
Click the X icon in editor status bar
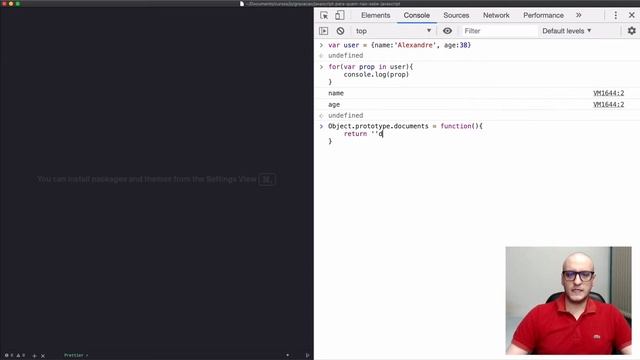[43, 356]
